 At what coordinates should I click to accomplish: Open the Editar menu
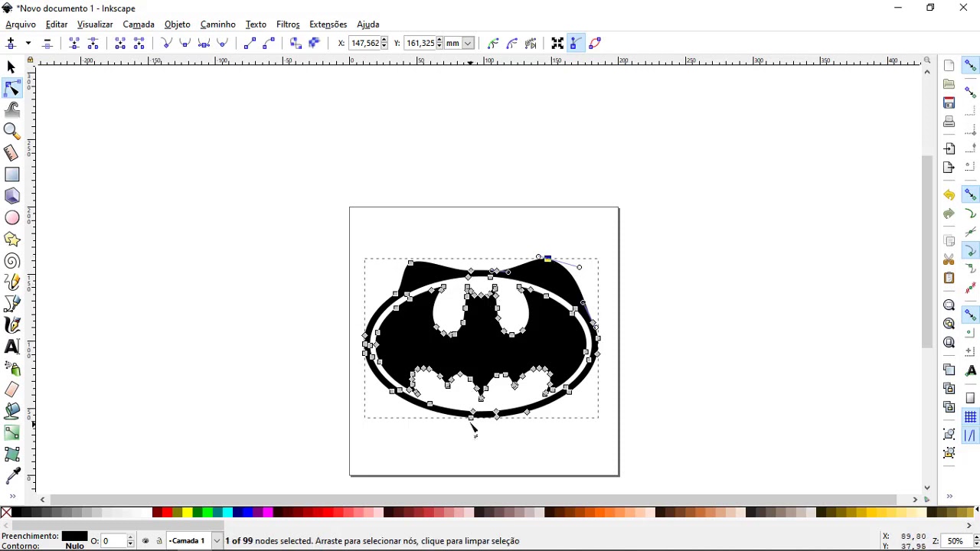pyautogui.click(x=57, y=24)
